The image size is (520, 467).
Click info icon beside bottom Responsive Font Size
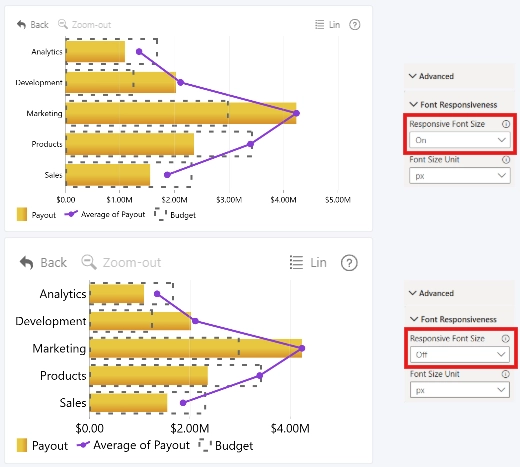(506, 339)
